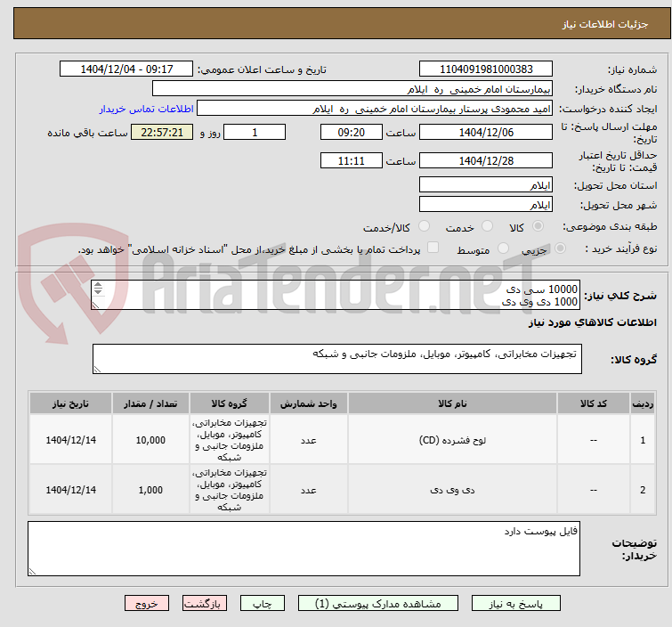The image size is (672, 627).
Task: Click the response deadline date 1404/12/06
Action: click(486, 132)
